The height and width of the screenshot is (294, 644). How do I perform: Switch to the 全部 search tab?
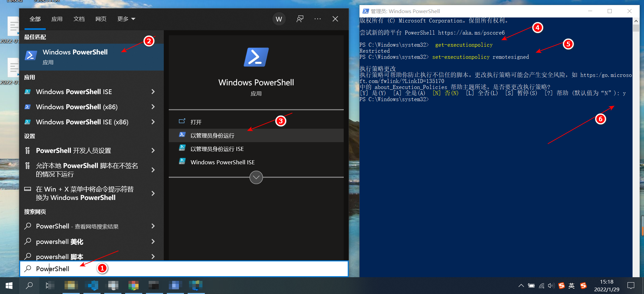35,19
